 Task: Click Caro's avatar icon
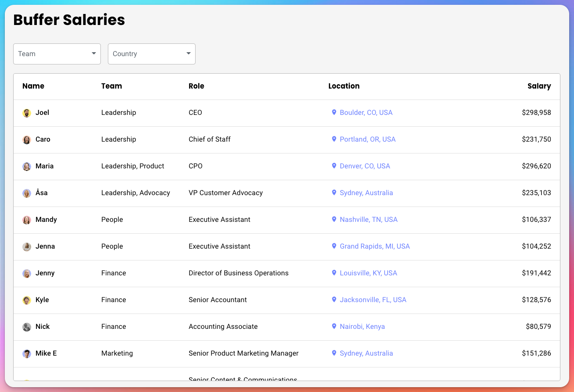tap(27, 140)
